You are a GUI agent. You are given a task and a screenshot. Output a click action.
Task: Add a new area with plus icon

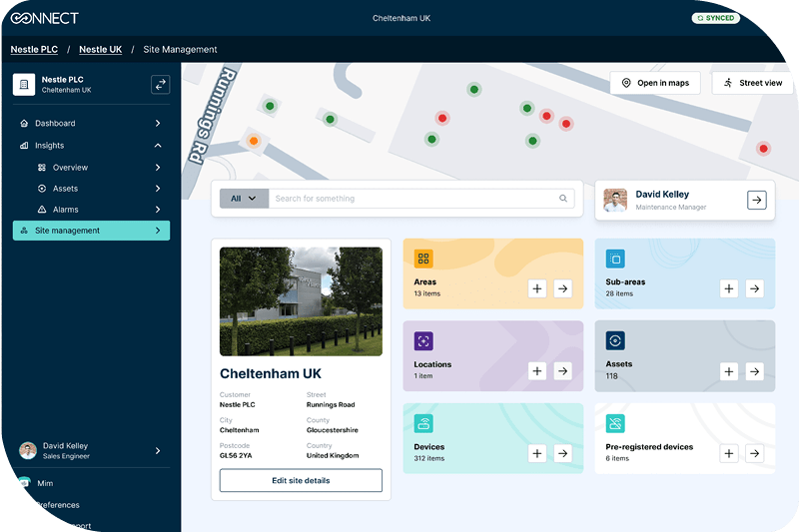[537, 288]
